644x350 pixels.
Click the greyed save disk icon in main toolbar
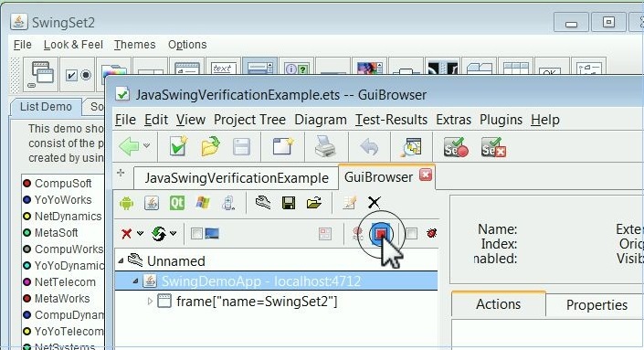coord(241,146)
